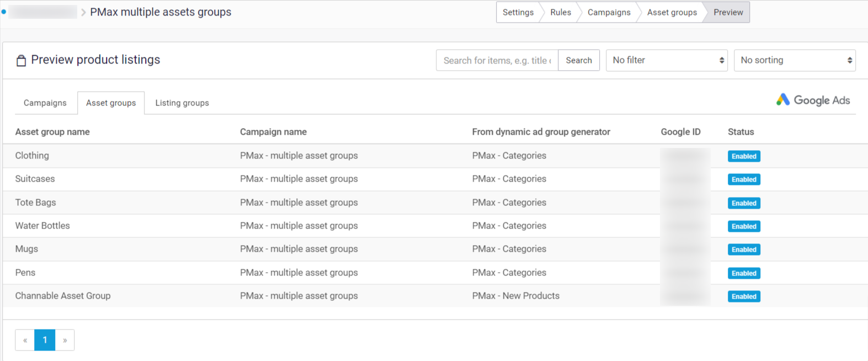Select page 1 in the pagination

pyautogui.click(x=45, y=340)
